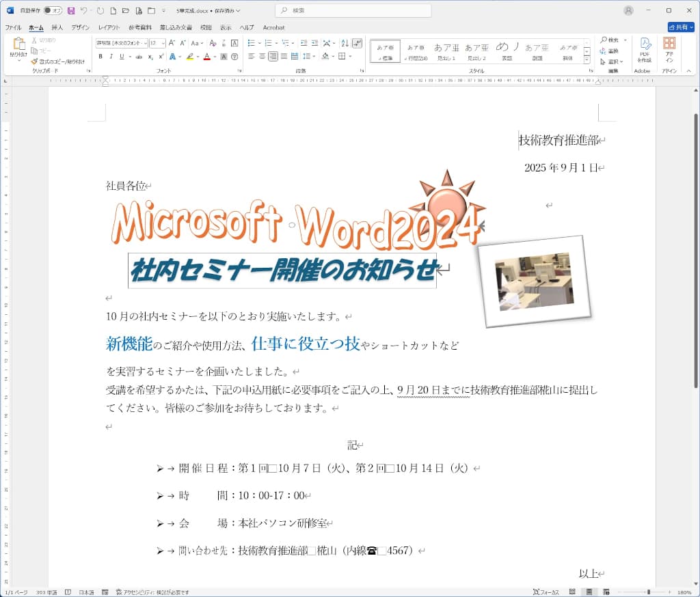
Task: Expand the Styles gallery list
Action: 590,59
